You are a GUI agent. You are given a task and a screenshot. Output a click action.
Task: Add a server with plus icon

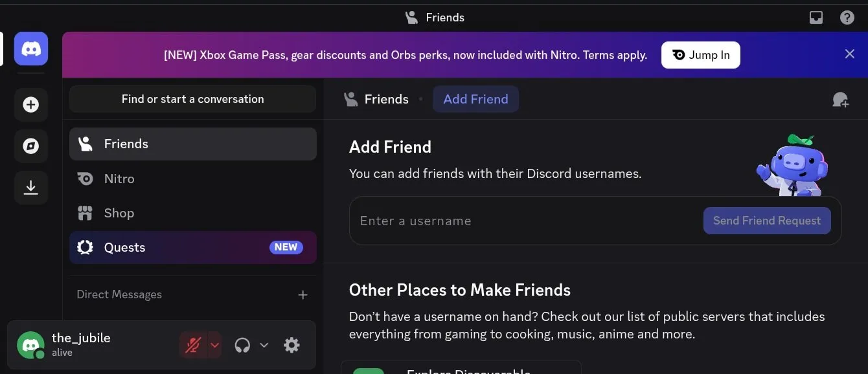point(31,105)
